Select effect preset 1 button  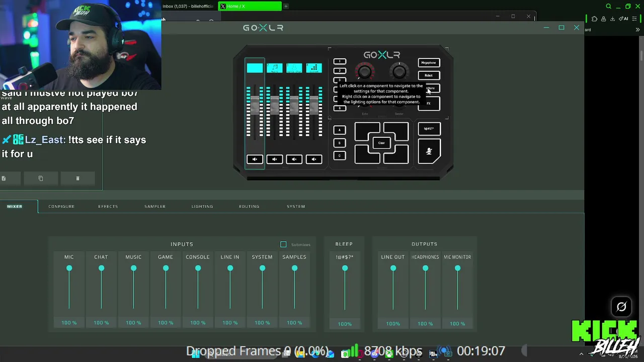click(340, 61)
